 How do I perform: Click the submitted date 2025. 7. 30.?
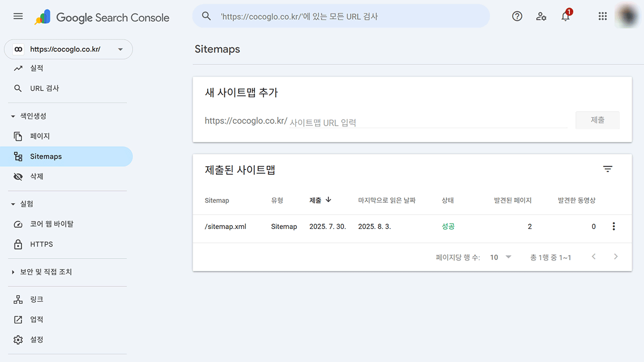(328, 226)
